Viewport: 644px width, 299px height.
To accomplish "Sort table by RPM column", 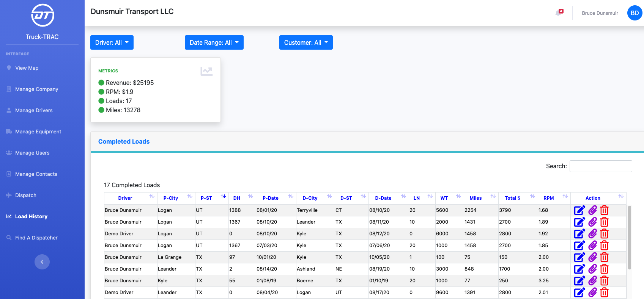I will point(554,198).
